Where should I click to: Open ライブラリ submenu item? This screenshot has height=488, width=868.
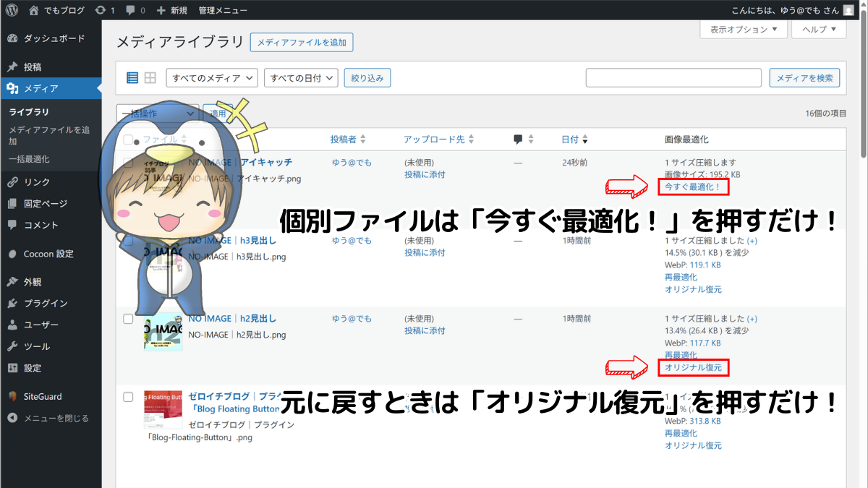30,112
